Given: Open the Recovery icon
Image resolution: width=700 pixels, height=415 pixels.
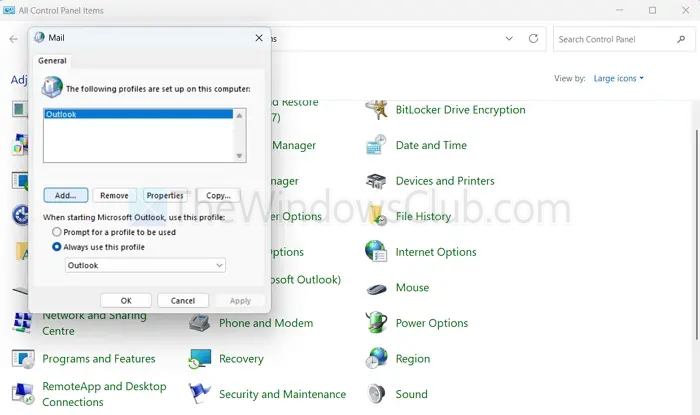Looking at the screenshot, I should pyautogui.click(x=200, y=359).
